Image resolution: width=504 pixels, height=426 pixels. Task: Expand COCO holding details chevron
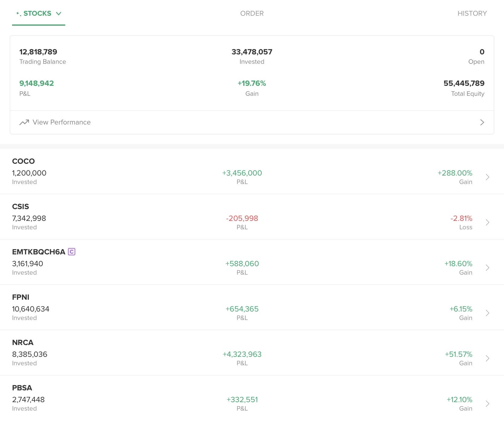coord(487,177)
